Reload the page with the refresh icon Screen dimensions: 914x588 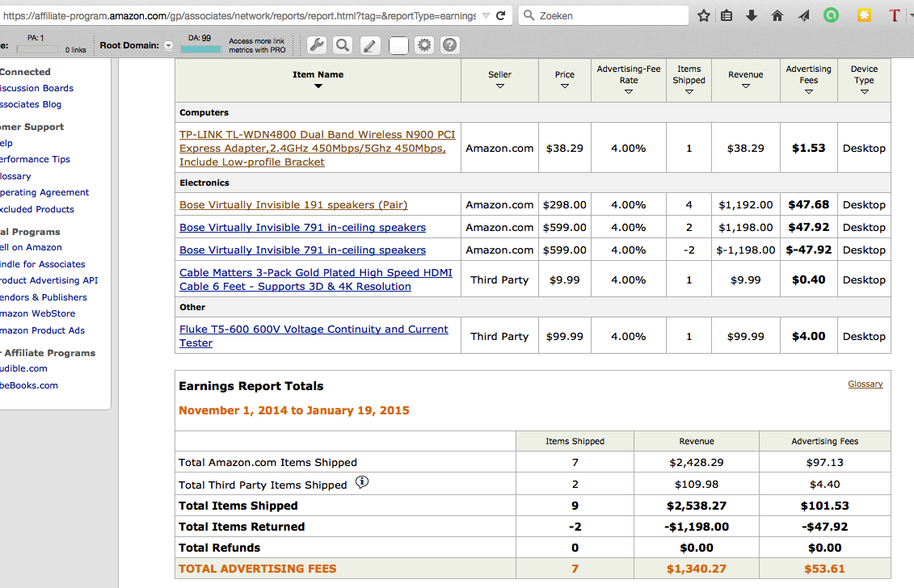pyautogui.click(x=500, y=15)
